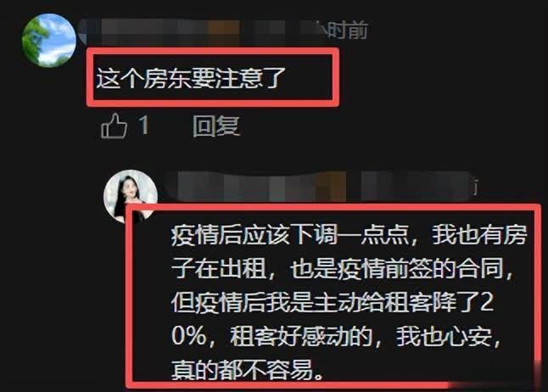The image size is (548, 392).
Task: Select the comment text 这个房东要注意了
Action: click(x=191, y=77)
